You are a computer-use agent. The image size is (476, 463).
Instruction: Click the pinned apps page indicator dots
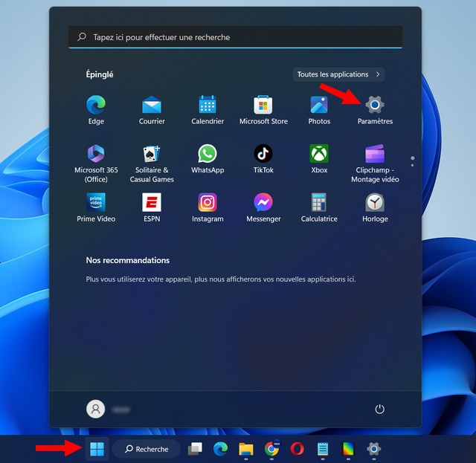click(412, 161)
